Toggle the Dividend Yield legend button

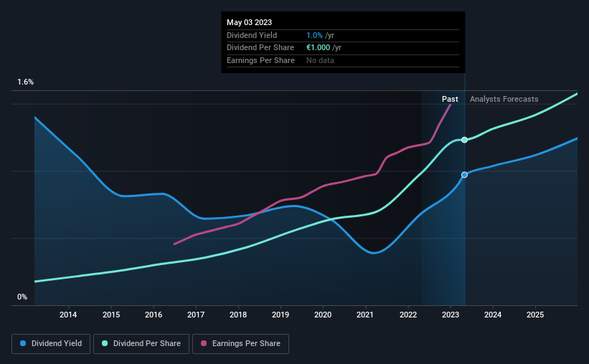click(51, 344)
